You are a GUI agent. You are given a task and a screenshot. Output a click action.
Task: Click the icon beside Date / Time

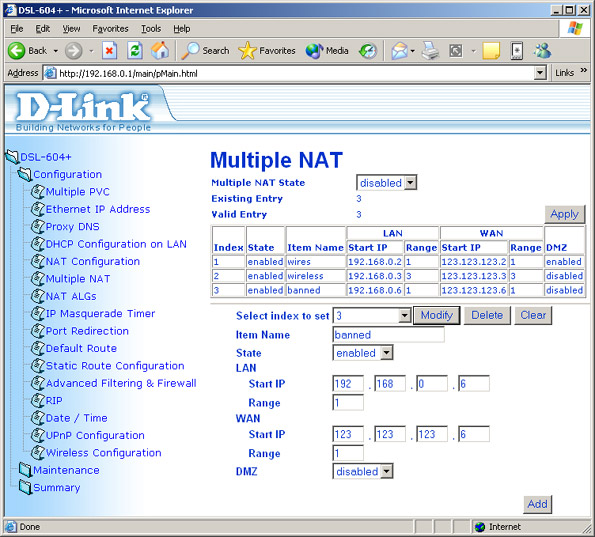38,418
